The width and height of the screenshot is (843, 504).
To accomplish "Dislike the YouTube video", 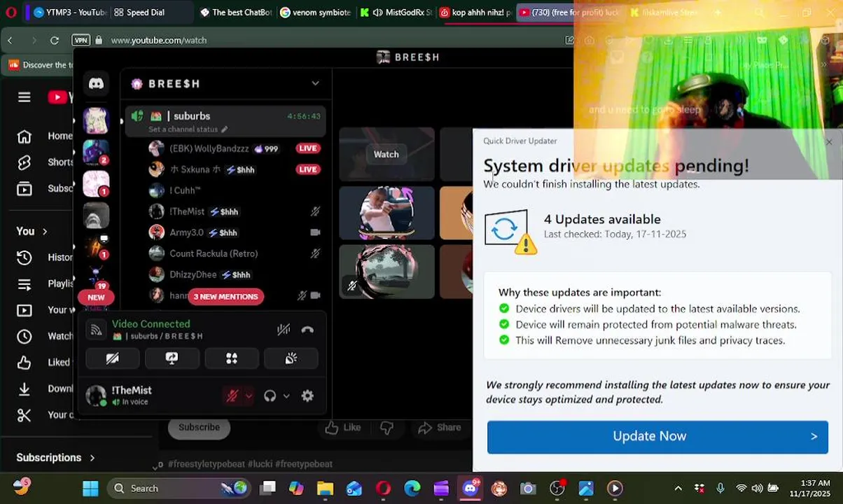I will tap(386, 428).
